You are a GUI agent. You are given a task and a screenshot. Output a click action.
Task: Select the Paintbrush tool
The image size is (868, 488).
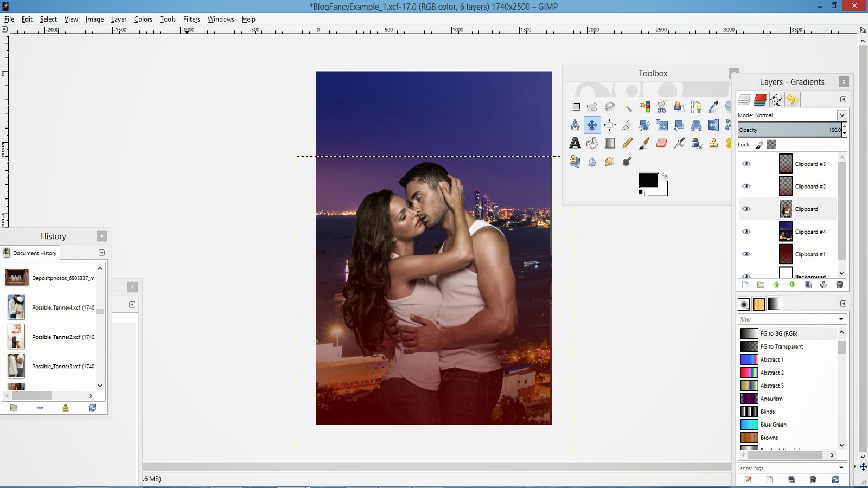644,143
